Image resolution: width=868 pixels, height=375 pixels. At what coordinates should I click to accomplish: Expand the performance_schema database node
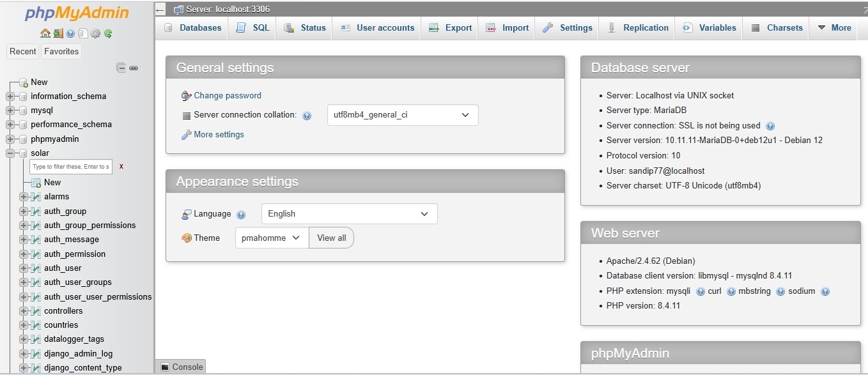(x=10, y=125)
